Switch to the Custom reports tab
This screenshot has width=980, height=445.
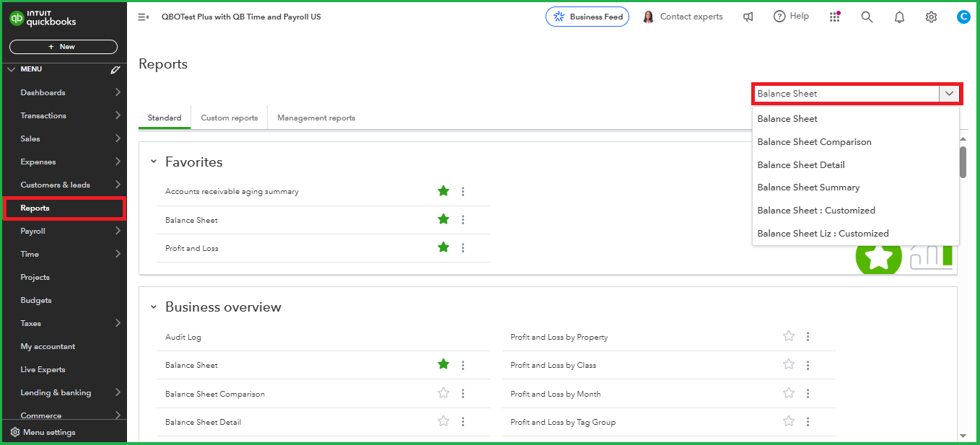229,118
